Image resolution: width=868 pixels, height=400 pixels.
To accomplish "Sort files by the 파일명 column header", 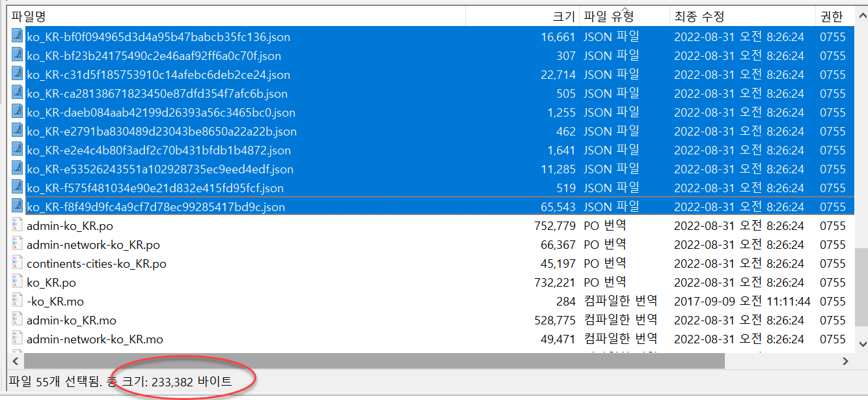I will 234,16.
